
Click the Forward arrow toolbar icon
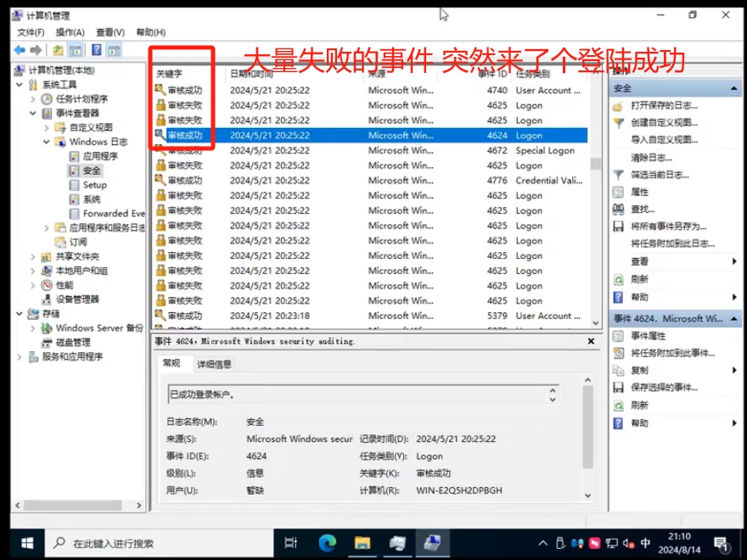36,49
